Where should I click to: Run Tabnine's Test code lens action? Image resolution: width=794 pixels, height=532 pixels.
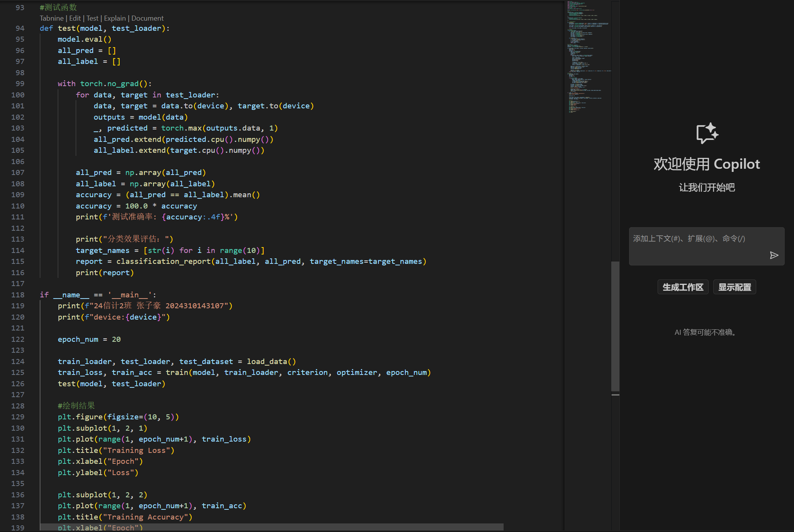pyautogui.click(x=92, y=18)
